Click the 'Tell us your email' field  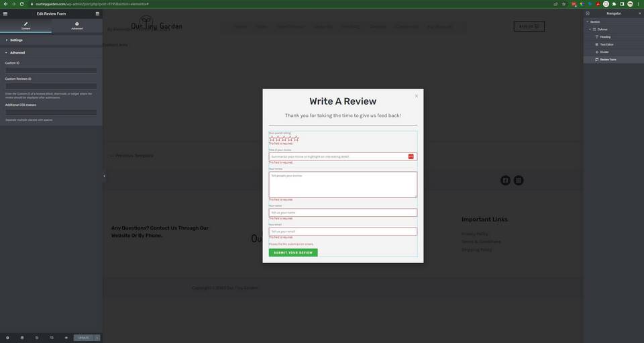coord(343,232)
